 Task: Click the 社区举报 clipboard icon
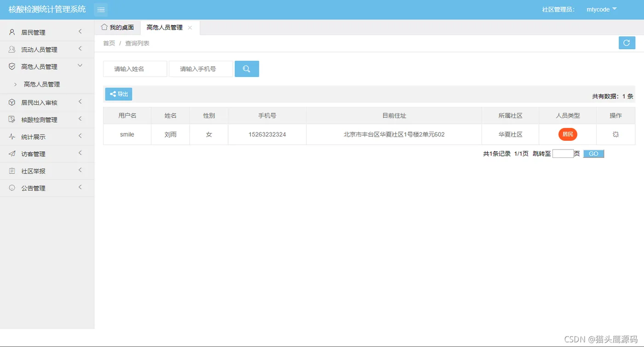(12, 171)
